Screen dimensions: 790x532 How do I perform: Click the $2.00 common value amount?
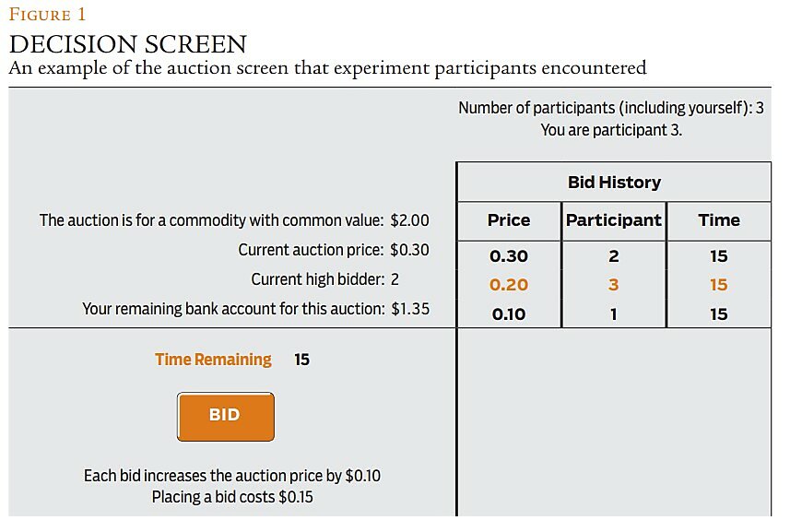[x=410, y=220]
